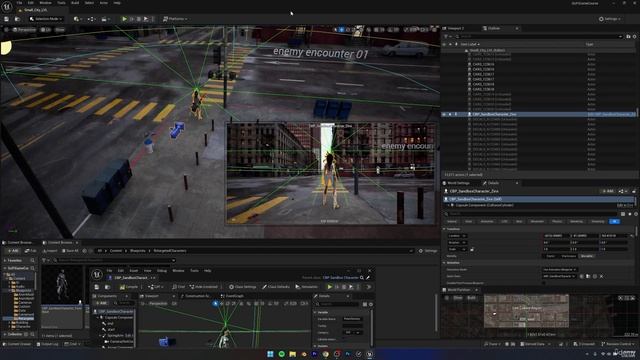Open the viewport options hamburger menu icon

[6, 30]
